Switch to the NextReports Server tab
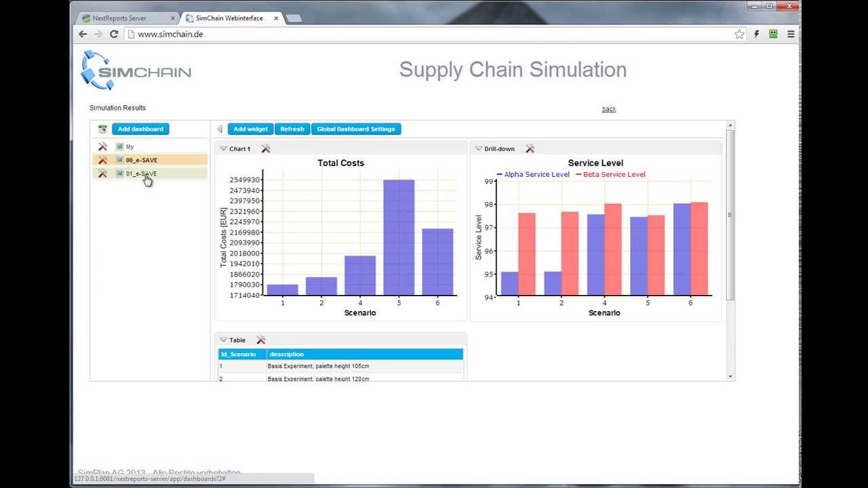Screen dimensions: 868x488 click(x=126, y=18)
